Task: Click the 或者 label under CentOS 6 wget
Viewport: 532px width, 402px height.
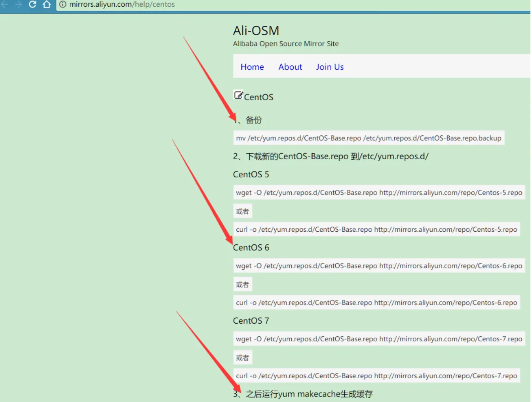Action: tap(242, 284)
